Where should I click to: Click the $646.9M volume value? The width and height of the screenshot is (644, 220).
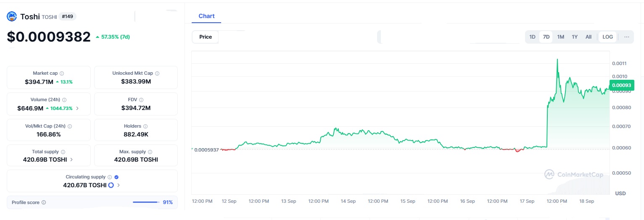pyautogui.click(x=30, y=108)
